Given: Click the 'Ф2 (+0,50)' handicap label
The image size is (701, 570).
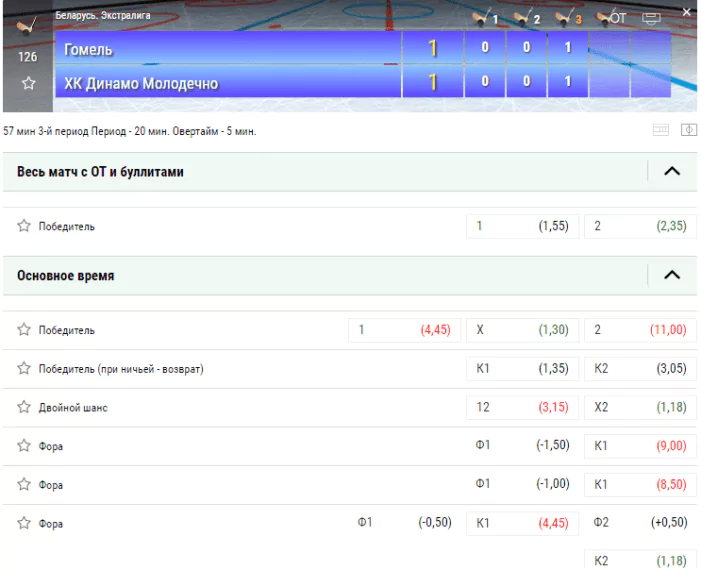Looking at the screenshot, I should coord(640,522).
